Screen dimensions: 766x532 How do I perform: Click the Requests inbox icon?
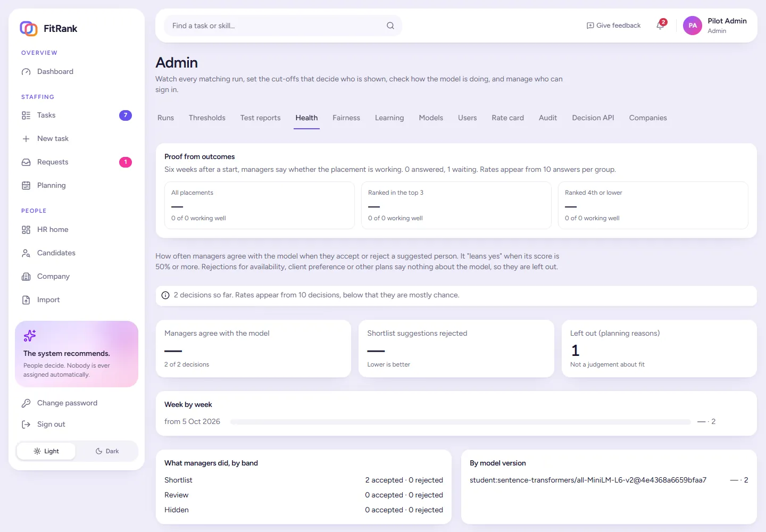click(x=26, y=162)
